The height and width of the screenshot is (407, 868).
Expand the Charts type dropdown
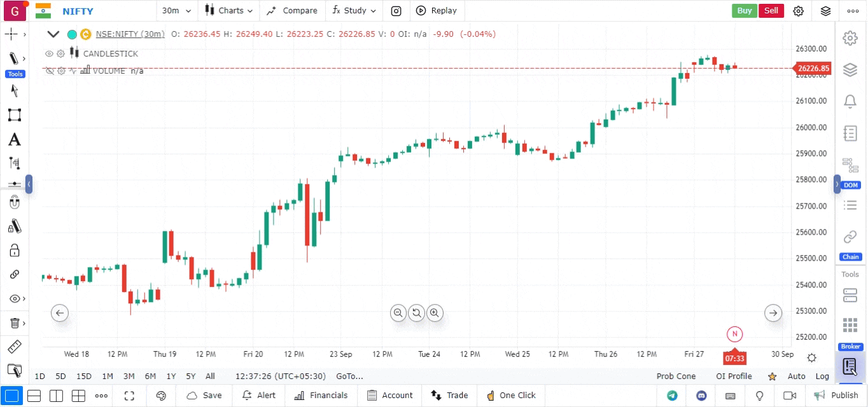click(229, 11)
